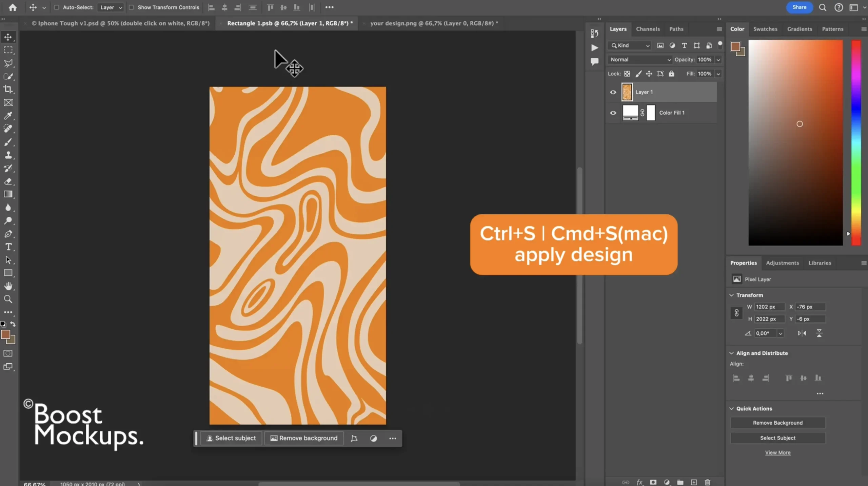Create a new layer with plus icon
The image size is (868, 486).
694,482
